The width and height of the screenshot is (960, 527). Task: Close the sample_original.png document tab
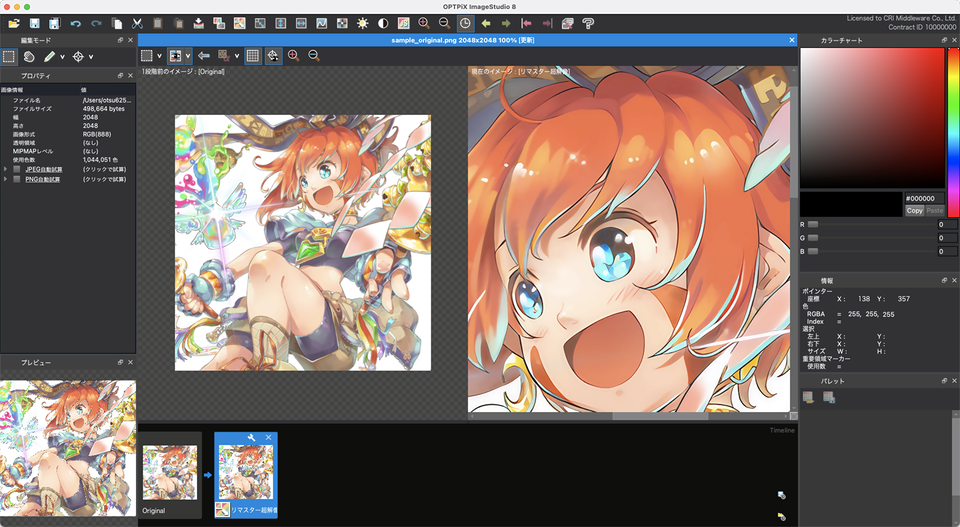pyautogui.click(x=792, y=40)
